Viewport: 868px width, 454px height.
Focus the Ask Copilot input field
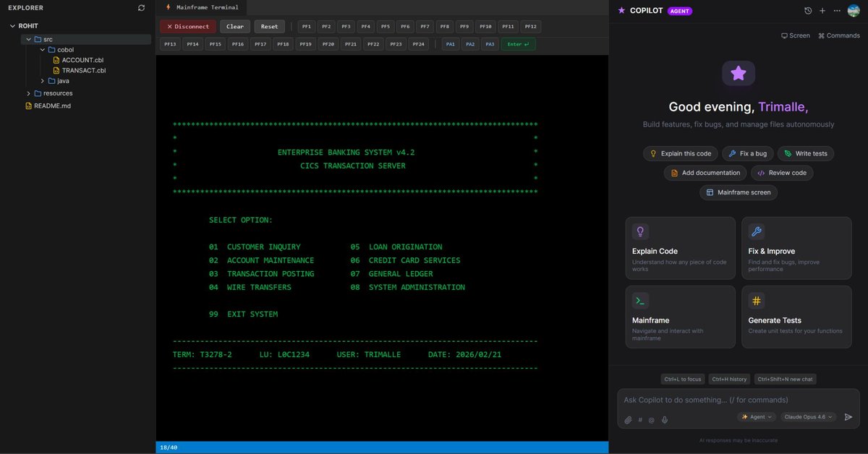739,400
